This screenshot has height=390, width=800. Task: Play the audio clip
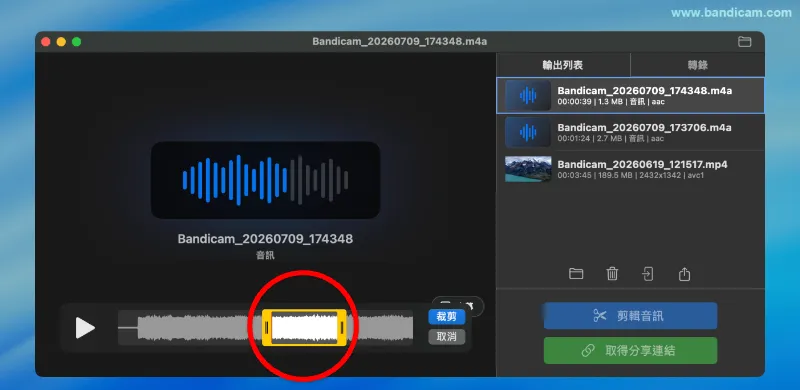85,328
